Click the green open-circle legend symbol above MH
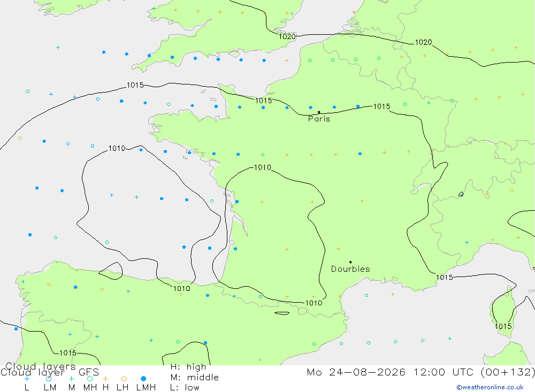 (x=90, y=379)
